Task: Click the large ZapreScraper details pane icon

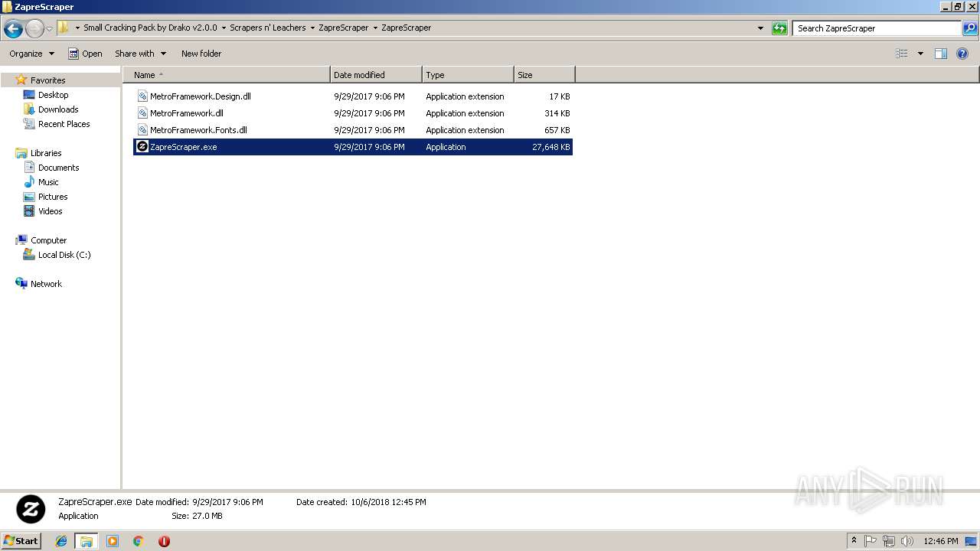Action: (x=31, y=509)
